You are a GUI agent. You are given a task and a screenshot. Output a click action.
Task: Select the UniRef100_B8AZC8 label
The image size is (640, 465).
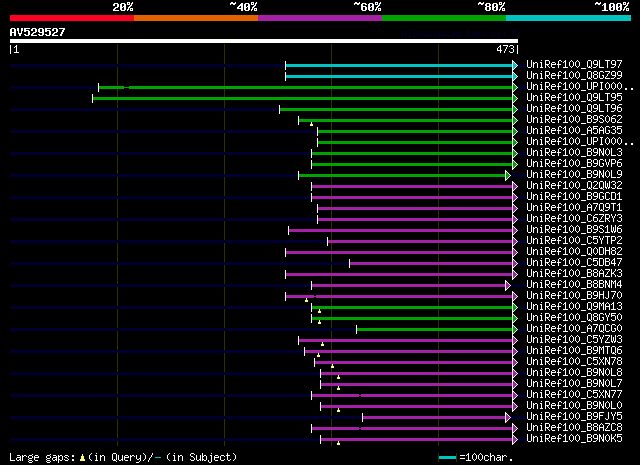pos(574,428)
